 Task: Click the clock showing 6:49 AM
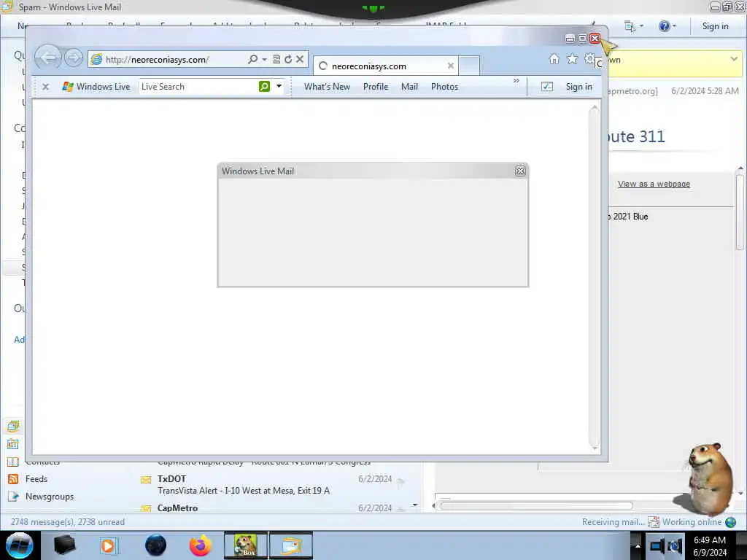pyautogui.click(x=709, y=540)
